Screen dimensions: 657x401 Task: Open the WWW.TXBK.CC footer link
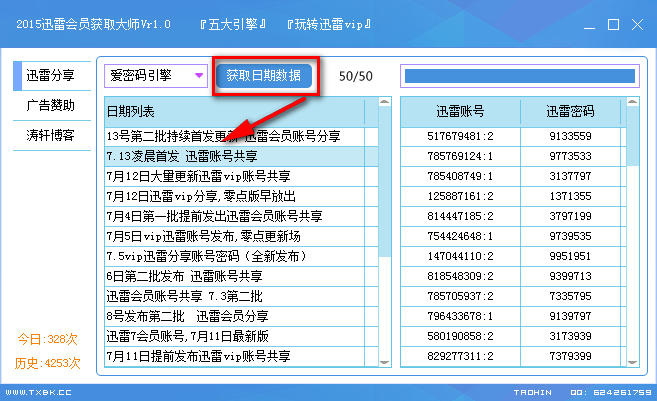coord(38,393)
